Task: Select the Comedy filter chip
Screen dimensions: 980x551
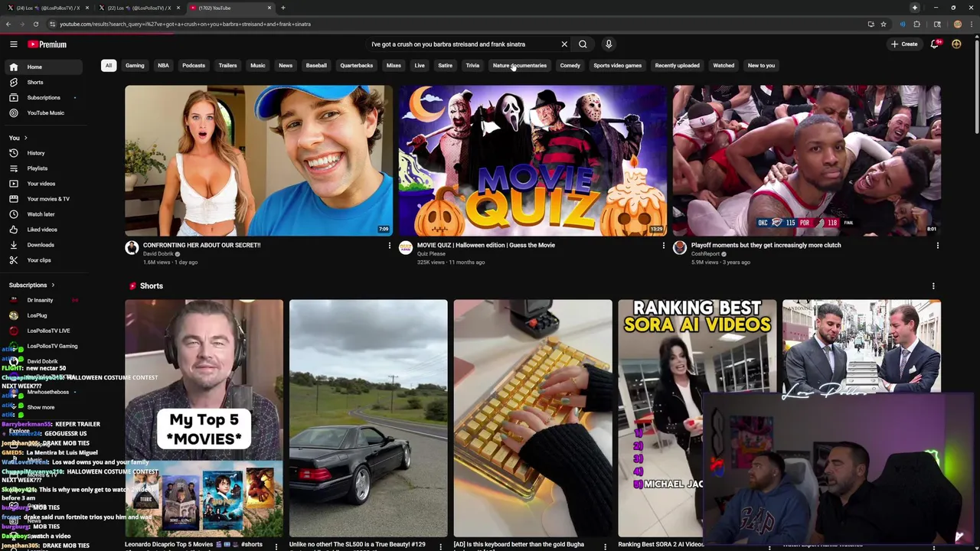Action: 570,65
